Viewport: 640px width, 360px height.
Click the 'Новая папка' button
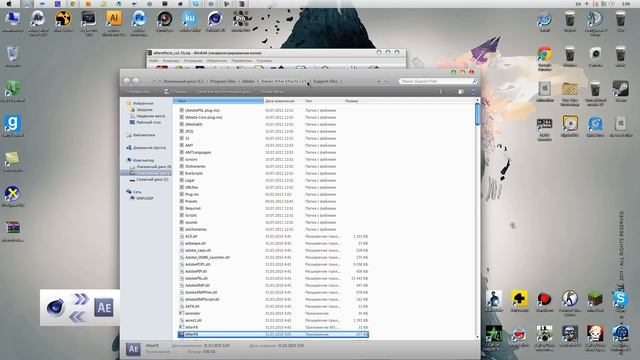272,92
